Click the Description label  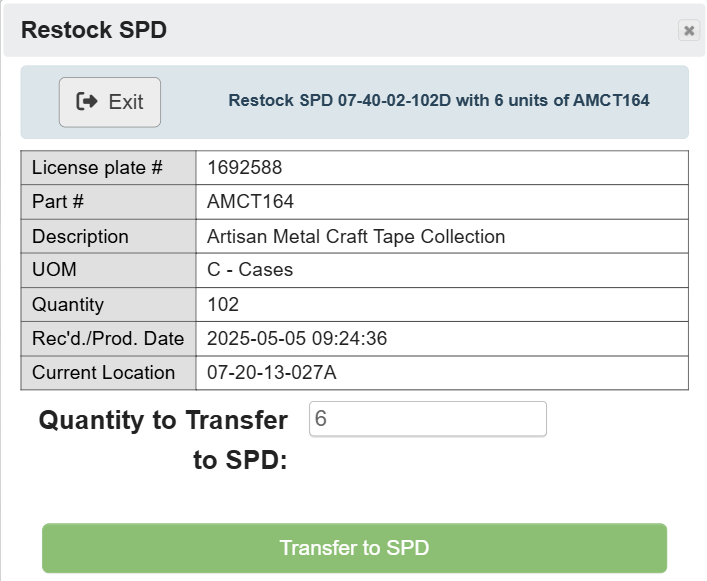(x=80, y=237)
